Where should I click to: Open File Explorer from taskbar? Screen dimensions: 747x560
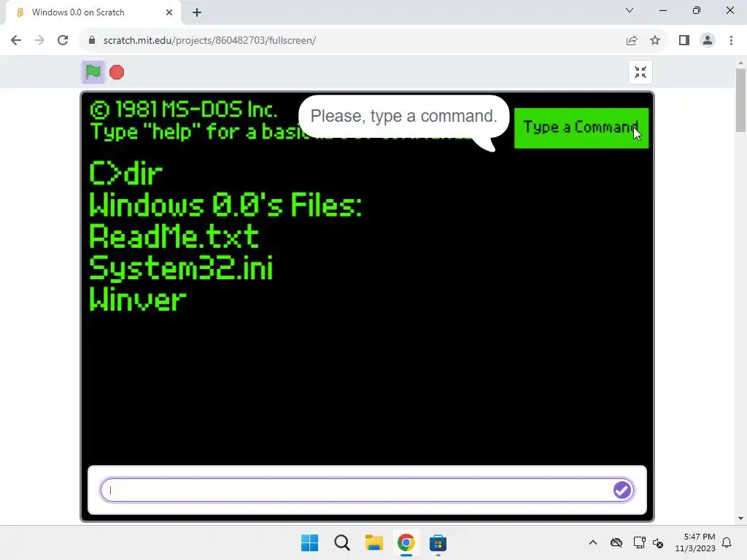click(x=374, y=542)
